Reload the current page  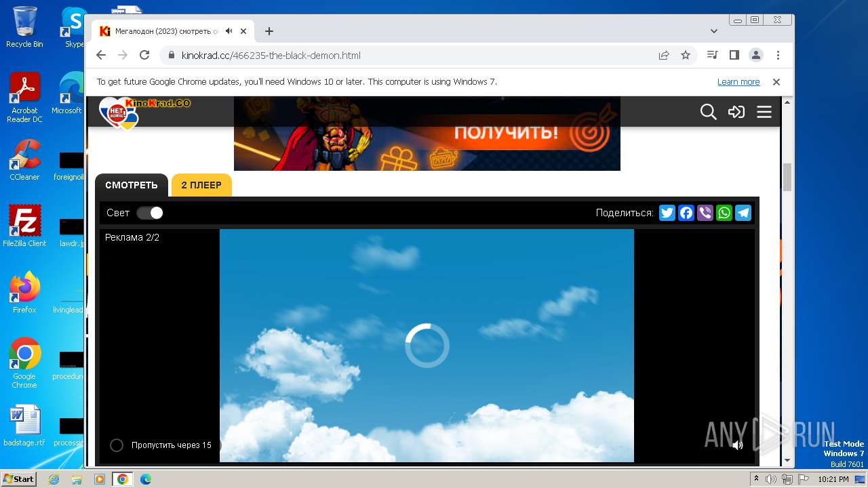click(x=144, y=56)
